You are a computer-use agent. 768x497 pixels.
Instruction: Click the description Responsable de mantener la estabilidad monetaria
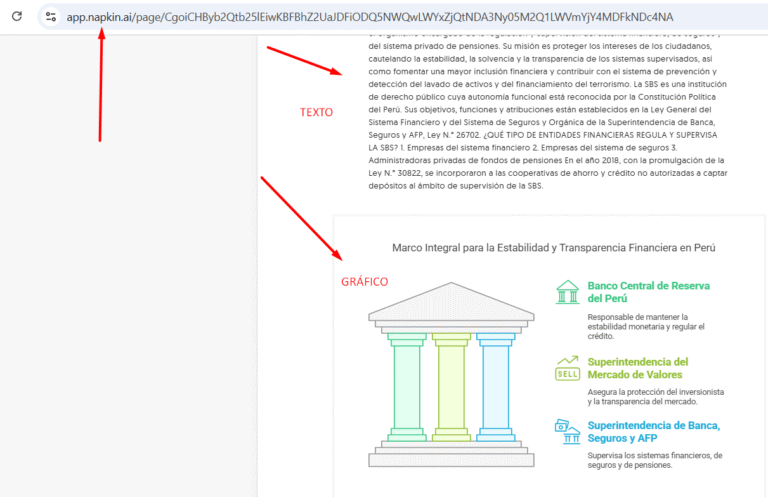[x=646, y=326]
